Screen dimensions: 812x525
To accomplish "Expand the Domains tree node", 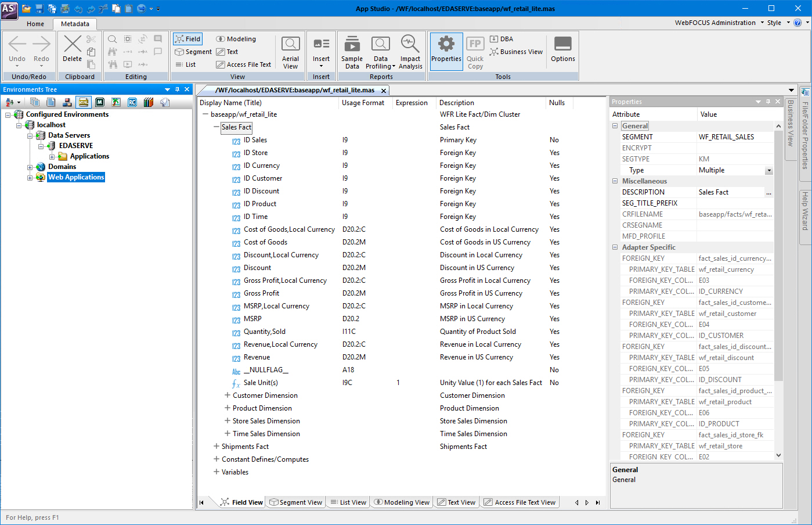I will click(30, 167).
